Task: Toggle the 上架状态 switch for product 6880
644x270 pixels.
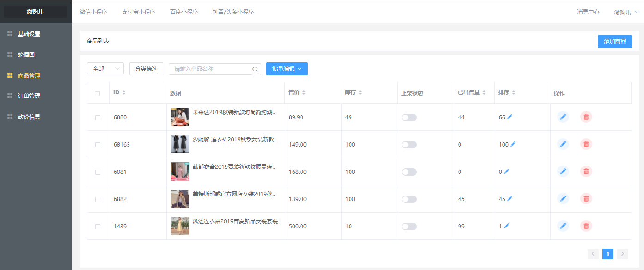Action: 409,117
